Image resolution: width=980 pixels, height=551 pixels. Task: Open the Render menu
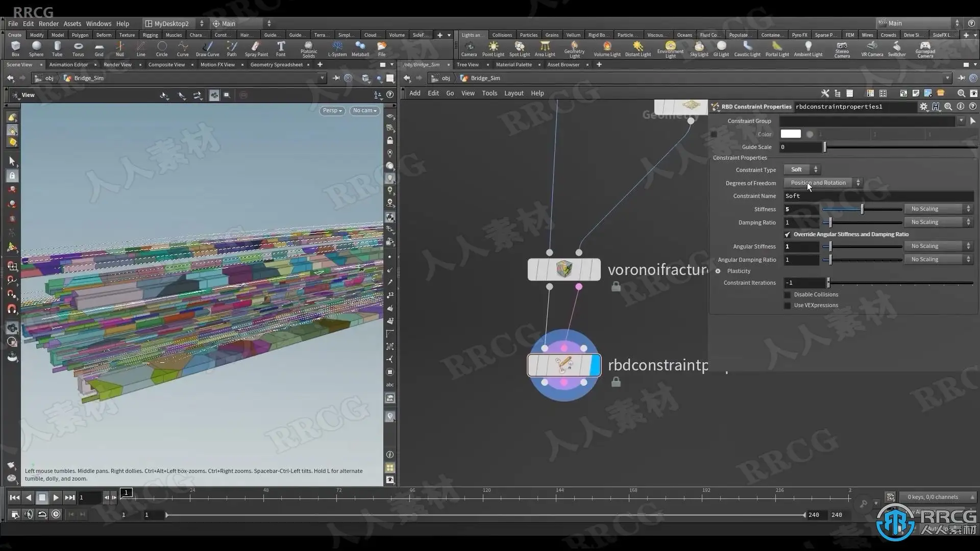click(x=48, y=23)
